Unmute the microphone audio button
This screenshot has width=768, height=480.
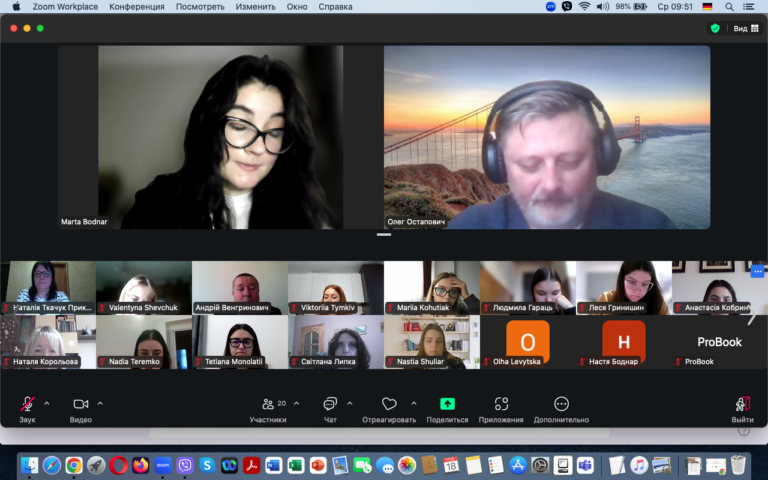tap(27, 404)
